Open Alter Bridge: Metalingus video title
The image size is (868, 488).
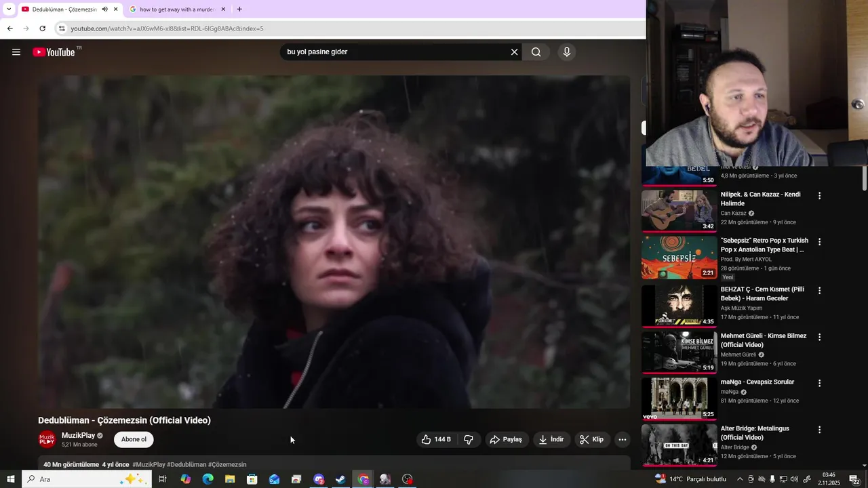[x=755, y=433]
